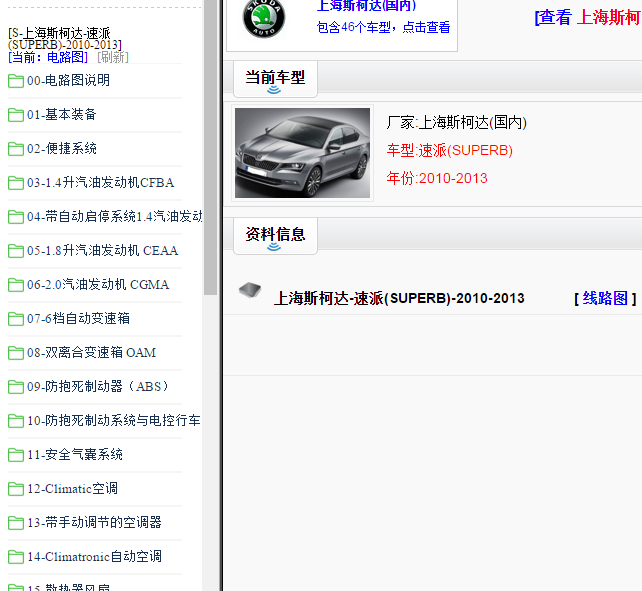Click folder icon beside 11-安全气囊系统
This screenshot has height=591, width=642.
pyautogui.click(x=16, y=455)
